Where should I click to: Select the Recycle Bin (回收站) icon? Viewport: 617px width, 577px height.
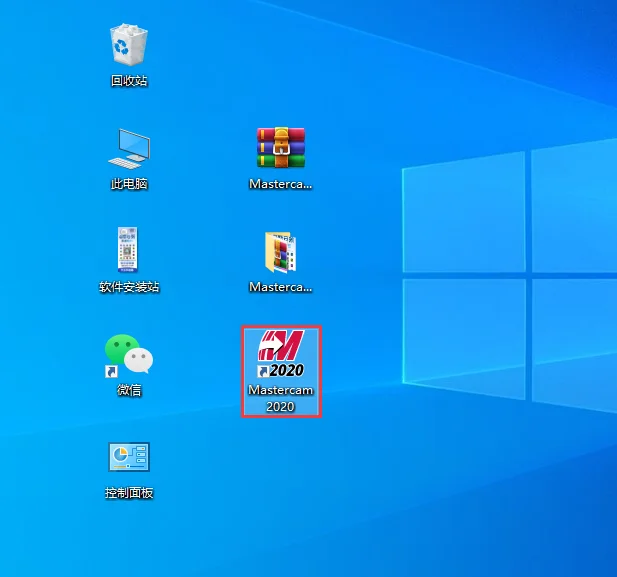[129, 44]
